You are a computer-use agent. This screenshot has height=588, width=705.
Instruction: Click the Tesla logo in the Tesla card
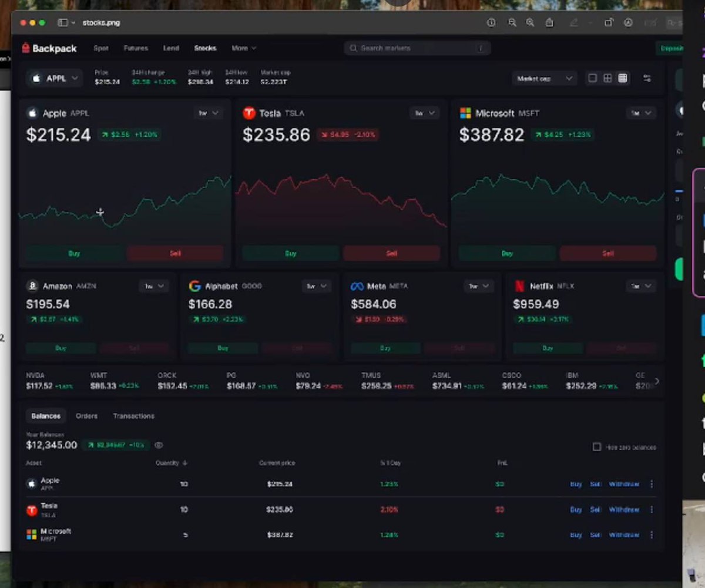pos(249,113)
